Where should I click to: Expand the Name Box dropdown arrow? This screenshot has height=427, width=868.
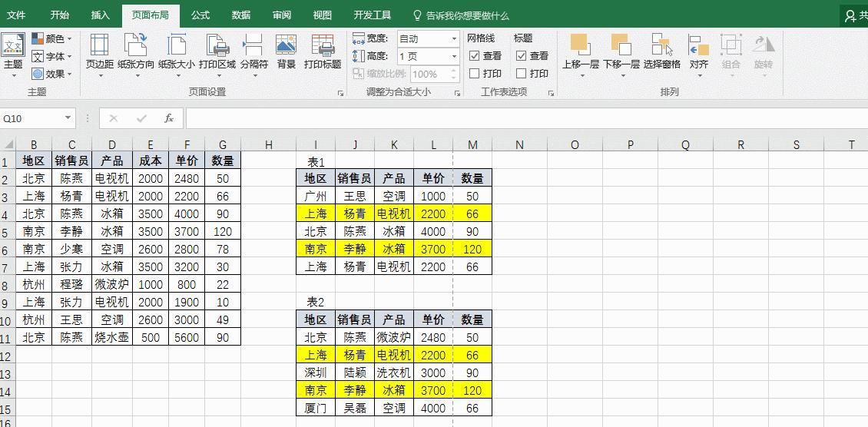[68, 118]
